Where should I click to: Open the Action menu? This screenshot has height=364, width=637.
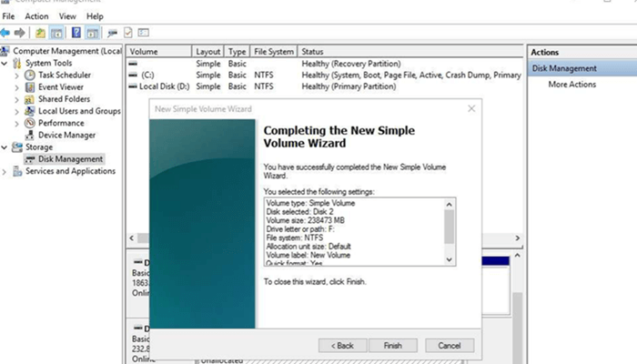[x=37, y=16]
